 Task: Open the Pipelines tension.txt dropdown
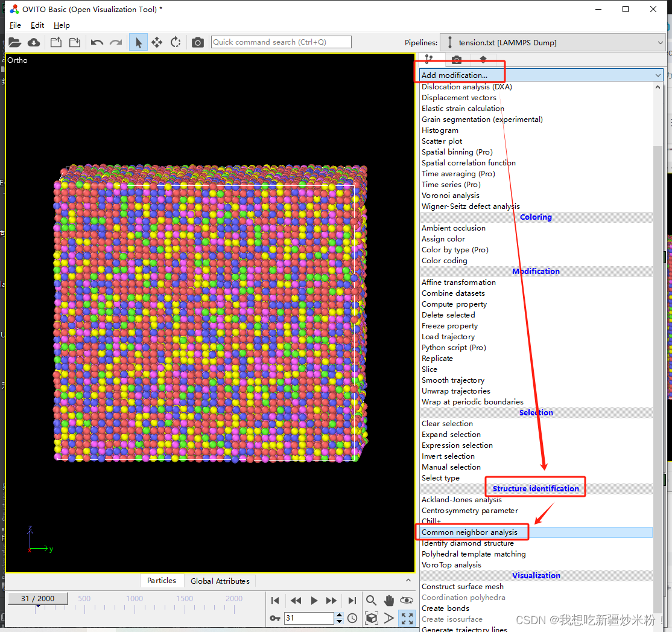[x=553, y=42]
